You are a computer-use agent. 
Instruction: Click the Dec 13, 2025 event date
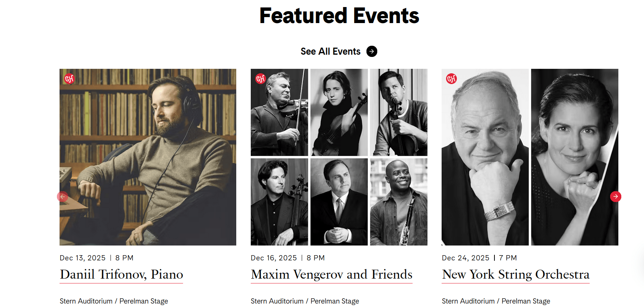pos(83,258)
